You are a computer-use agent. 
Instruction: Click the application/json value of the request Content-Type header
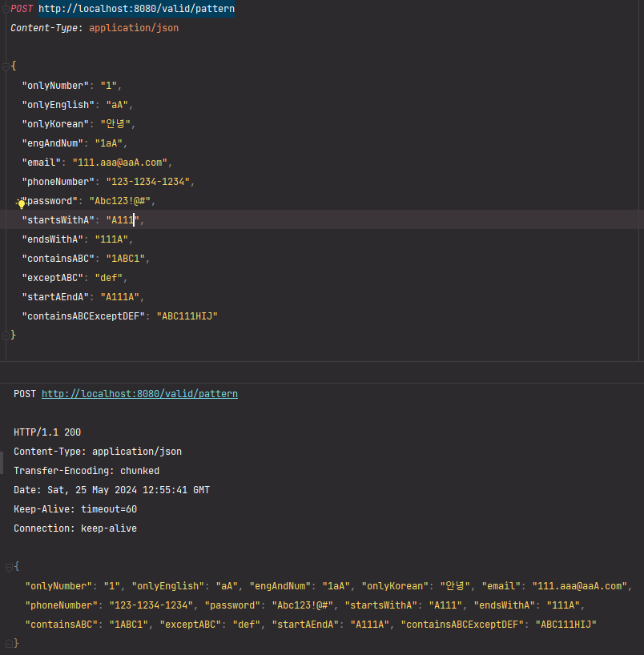pos(134,28)
